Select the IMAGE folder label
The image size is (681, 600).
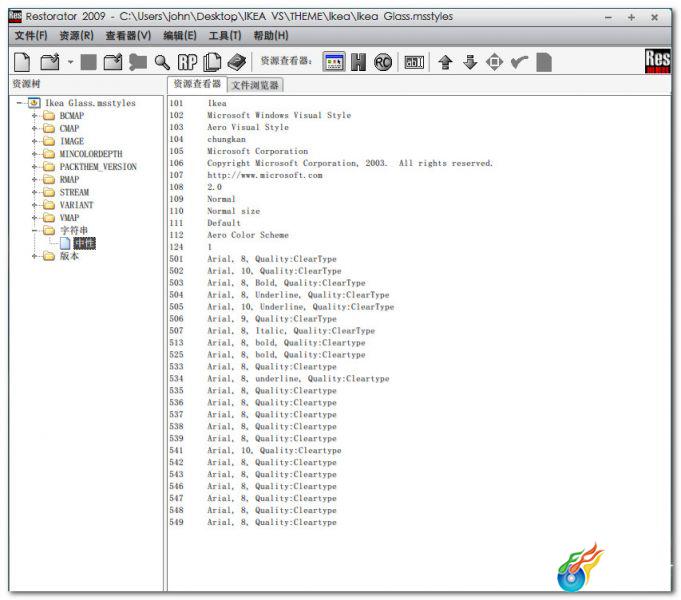(72, 141)
